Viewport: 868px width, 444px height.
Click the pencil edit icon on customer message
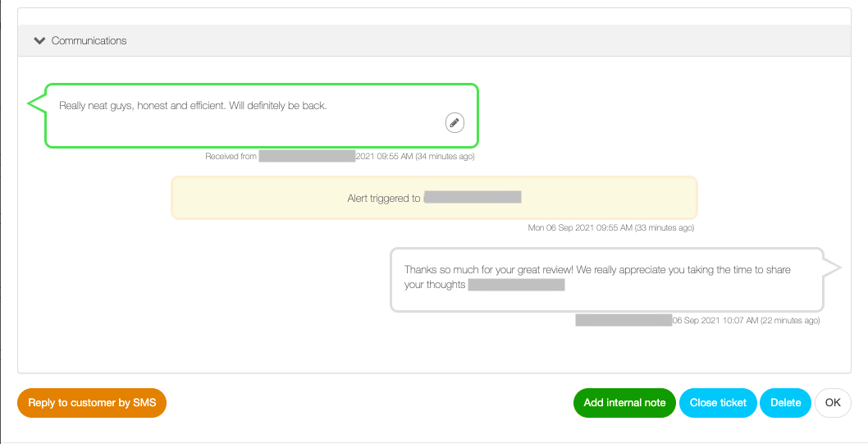(455, 122)
